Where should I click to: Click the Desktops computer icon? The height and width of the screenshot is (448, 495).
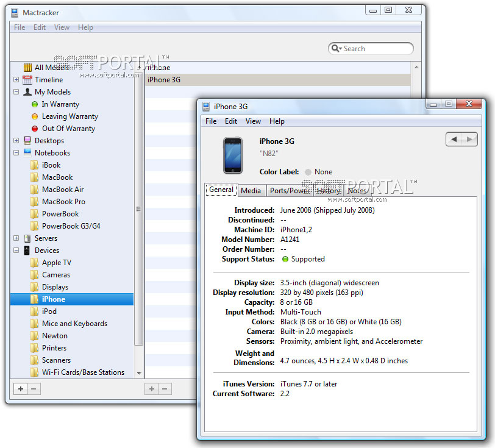coord(27,140)
